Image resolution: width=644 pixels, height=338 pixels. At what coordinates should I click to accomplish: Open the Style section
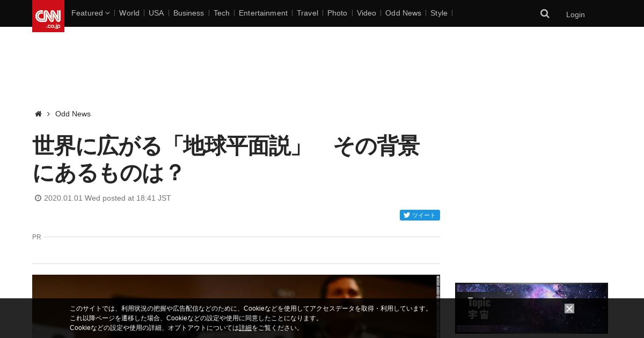(439, 13)
